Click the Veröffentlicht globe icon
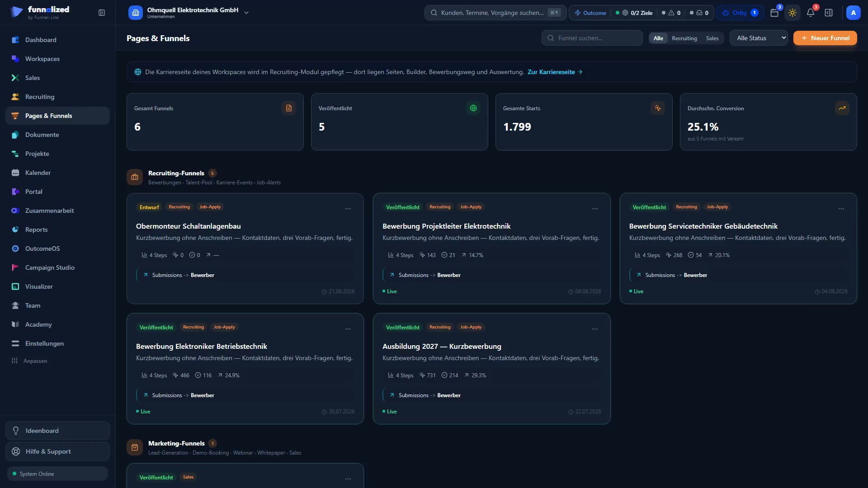Viewport: 868px width, 488px height. 473,108
